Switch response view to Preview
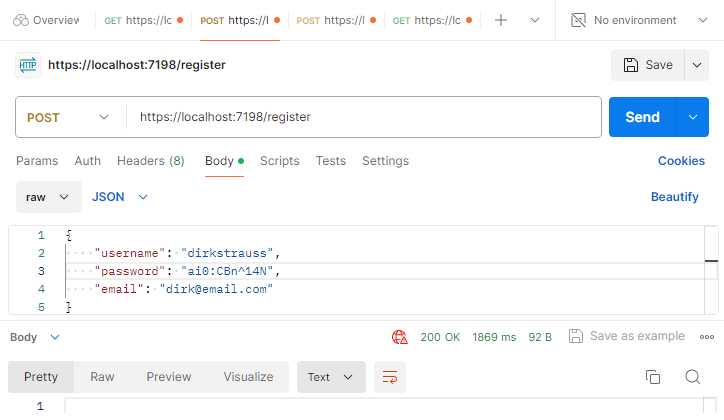The height and width of the screenshot is (420, 724). point(169,377)
